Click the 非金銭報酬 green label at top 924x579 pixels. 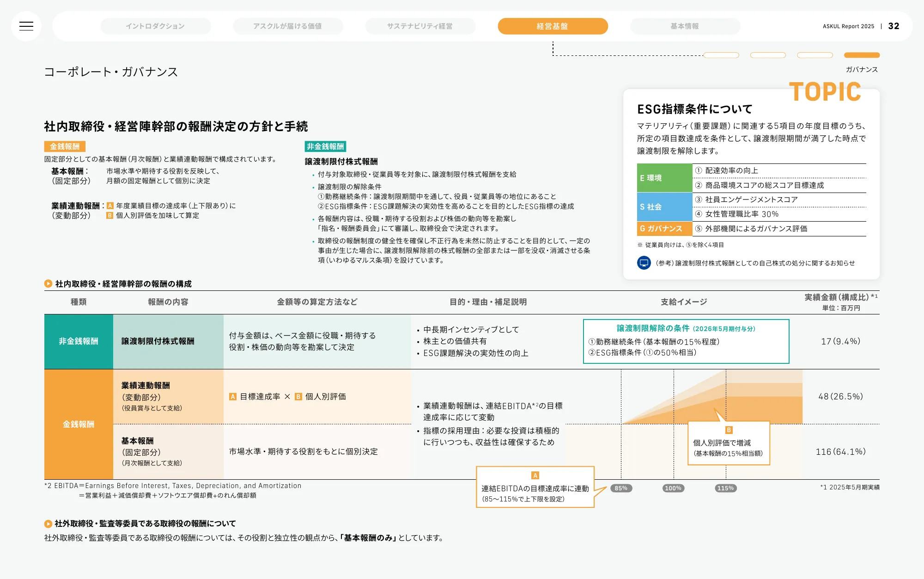[x=325, y=146]
